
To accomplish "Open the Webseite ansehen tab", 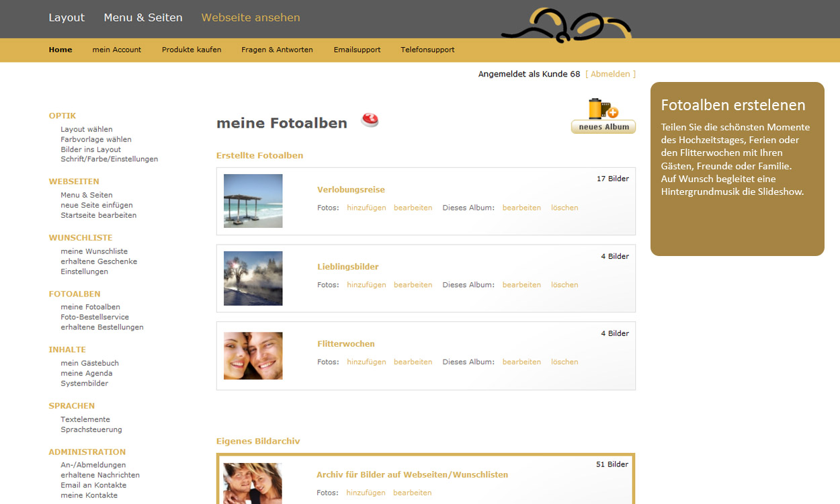I will pyautogui.click(x=251, y=17).
